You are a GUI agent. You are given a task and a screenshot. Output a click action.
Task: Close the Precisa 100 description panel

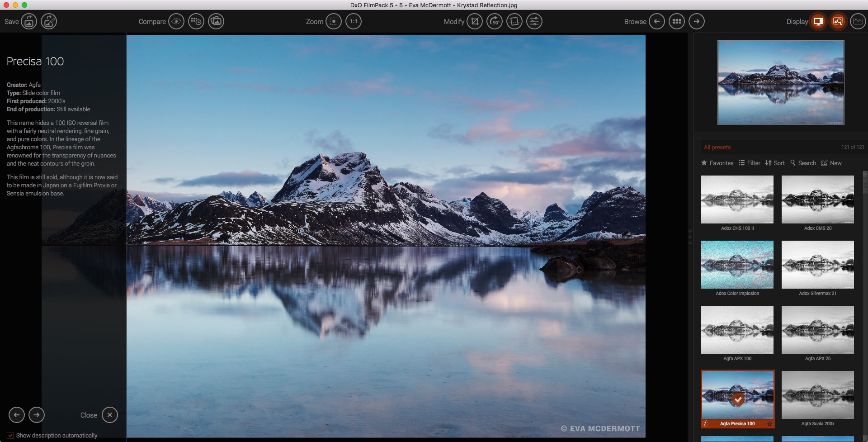point(110,415)
